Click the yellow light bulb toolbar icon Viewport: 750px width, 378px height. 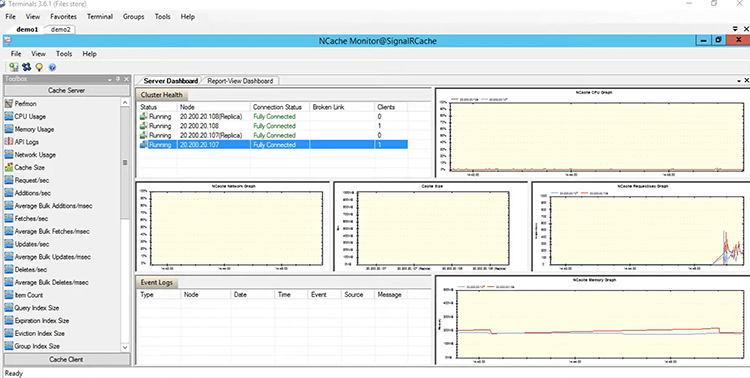[x=39, y=67]
